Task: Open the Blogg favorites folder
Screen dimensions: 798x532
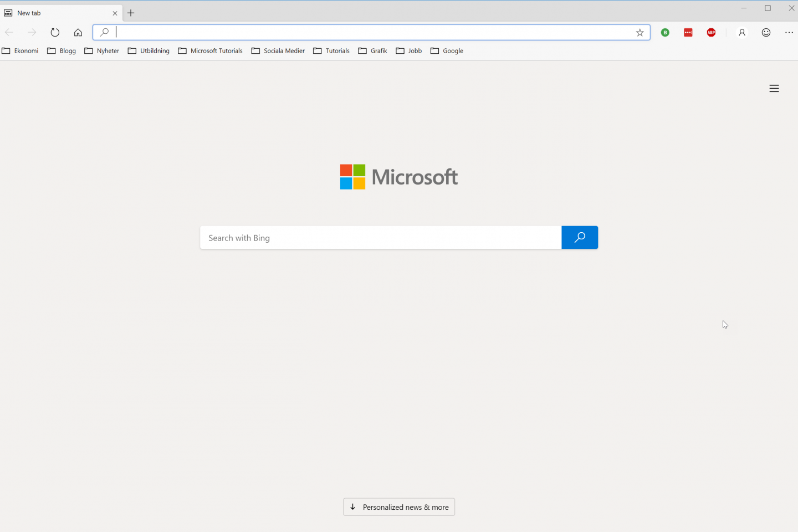Action: (x=62, y=51)
